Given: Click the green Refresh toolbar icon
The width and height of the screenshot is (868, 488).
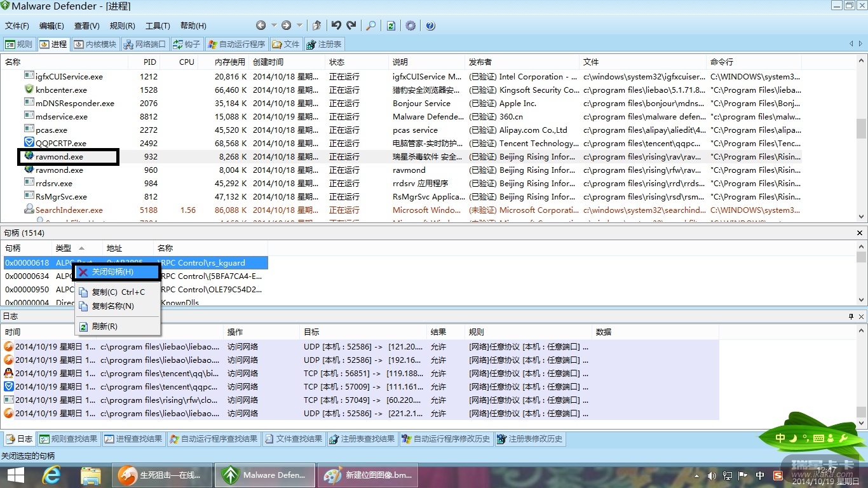Looking at the screenshot, I should pyautogui.click(x=391, y=25).
